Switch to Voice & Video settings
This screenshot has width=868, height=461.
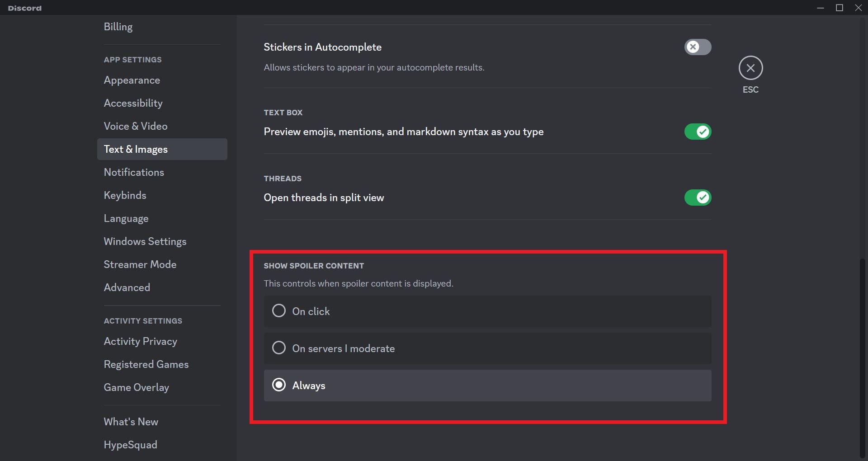[x=135, y=127]
